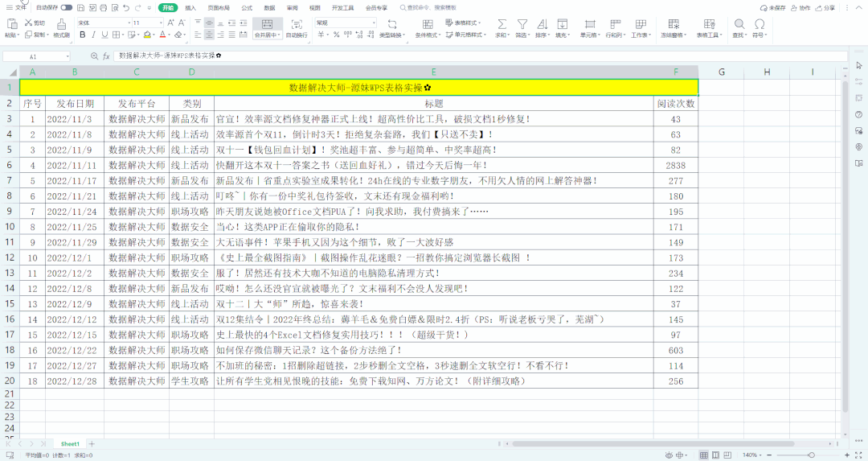Image resolution: width=868 pixels, height=461 pixels.
Task: Apply Underline formatting
Action: (104, 35)
